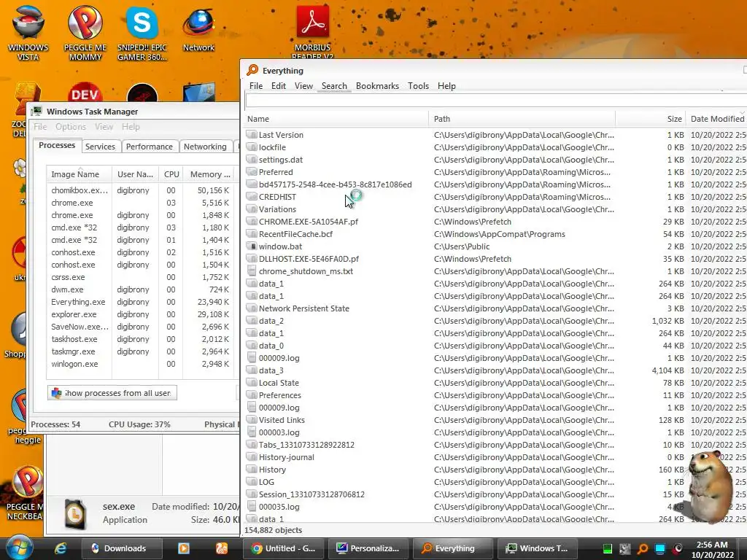The width and height of the screenshot is (747, 560).
Task: Open the Bookmarks menu in Everything
Action: tap(377, 86)
